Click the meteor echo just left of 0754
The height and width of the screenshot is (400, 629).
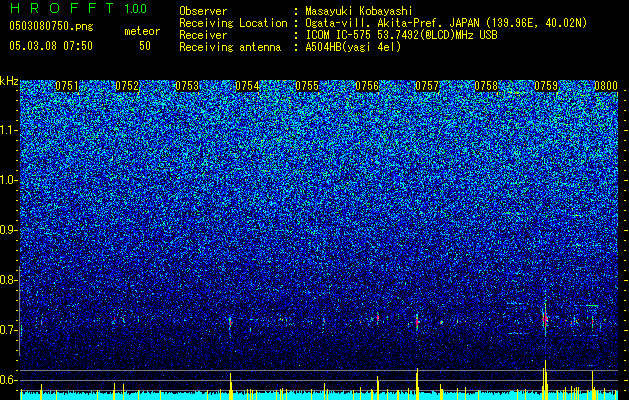coord(230,322)
